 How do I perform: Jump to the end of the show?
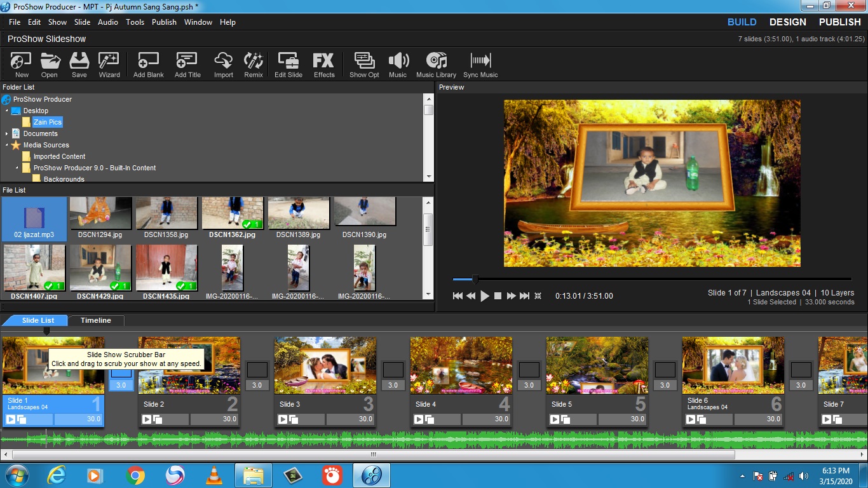[524, 296]
